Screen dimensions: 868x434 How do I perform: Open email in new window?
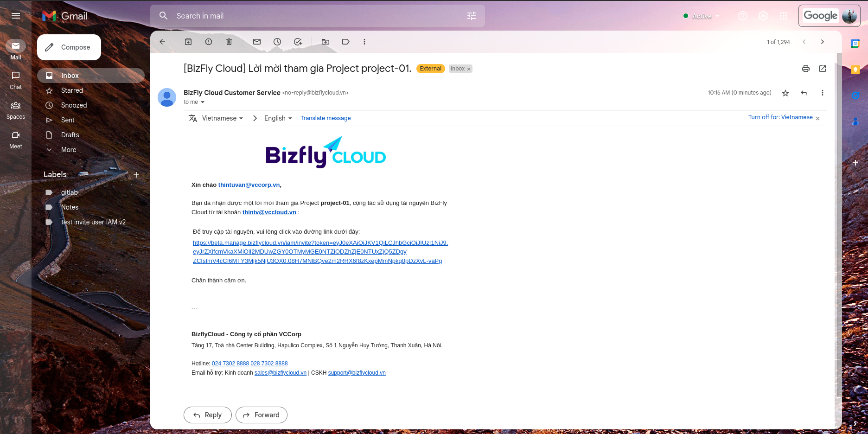pyautogui.click(x=823, y=69)
